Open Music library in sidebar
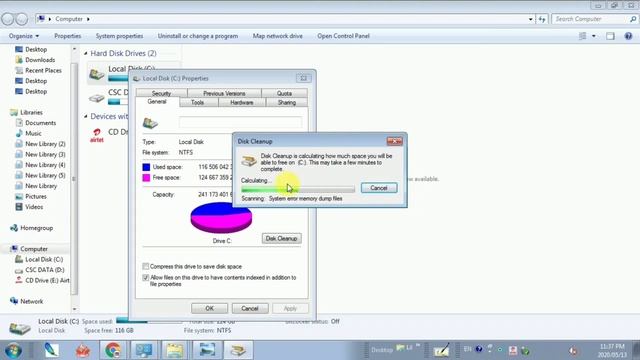The image size is (640, 360). click(x=33, y=133)
